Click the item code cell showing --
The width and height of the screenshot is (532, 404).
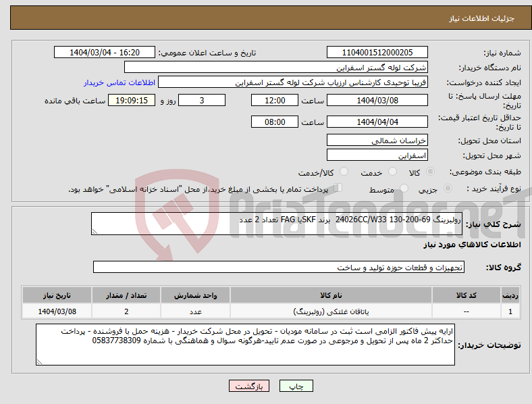coord(467,311)
